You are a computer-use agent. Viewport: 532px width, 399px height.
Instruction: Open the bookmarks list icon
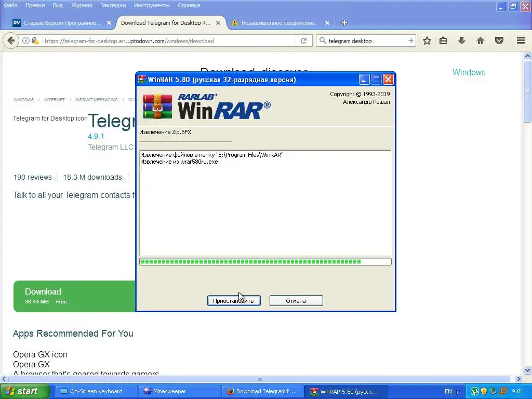tap(443, 41)
